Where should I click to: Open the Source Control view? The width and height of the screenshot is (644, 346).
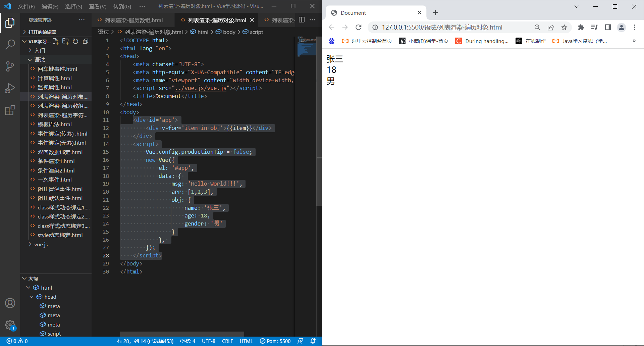10,66
